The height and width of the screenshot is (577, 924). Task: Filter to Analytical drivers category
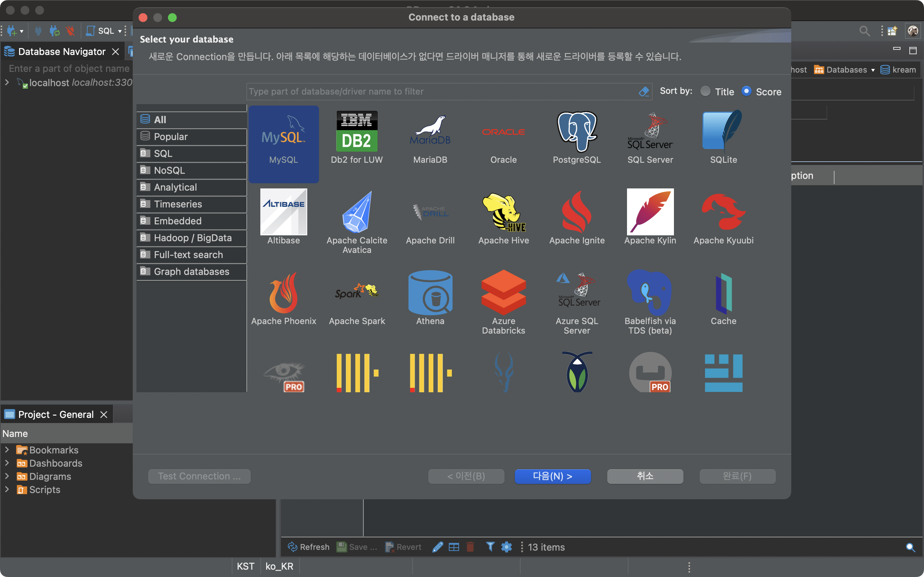point(192,187)
